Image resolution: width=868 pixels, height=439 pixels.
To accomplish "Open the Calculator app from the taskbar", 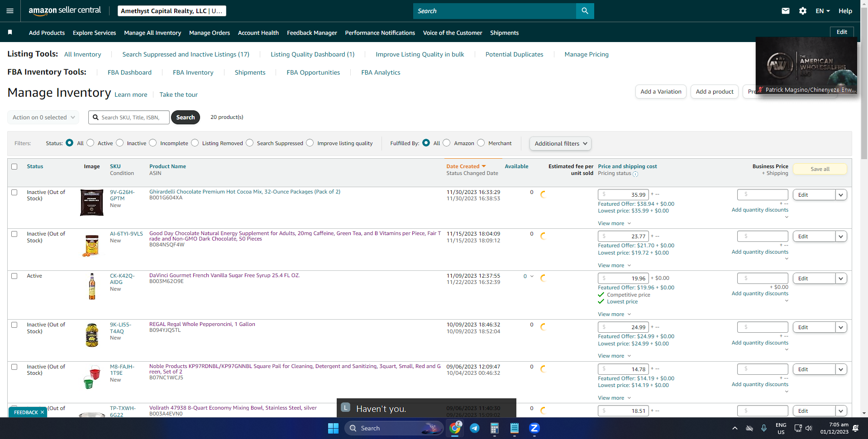I will click(x=495, y=428).
